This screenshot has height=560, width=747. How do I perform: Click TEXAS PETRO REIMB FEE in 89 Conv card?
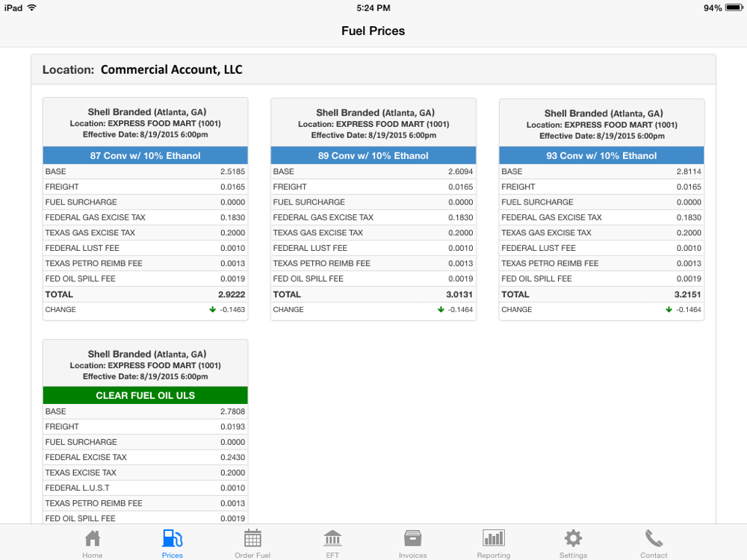click(321, 263)
